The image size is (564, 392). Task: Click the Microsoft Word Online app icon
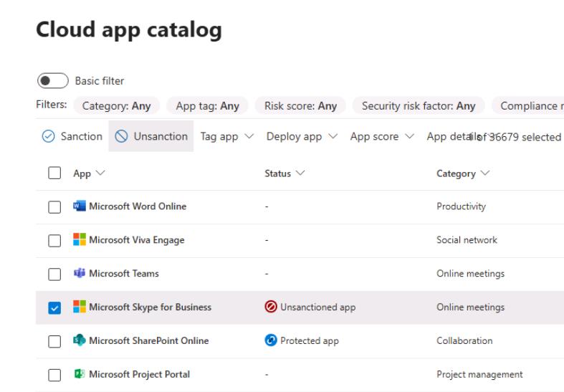(78, 207)
